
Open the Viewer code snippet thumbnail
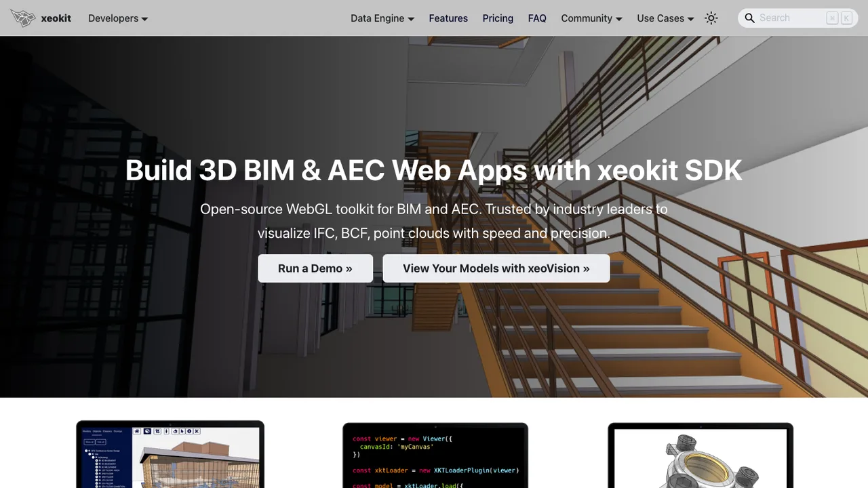(x=435, y=455)
